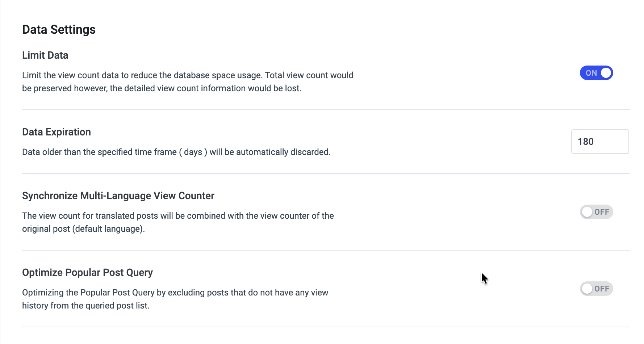Click the Data Settings section heading

click(59, 29)
